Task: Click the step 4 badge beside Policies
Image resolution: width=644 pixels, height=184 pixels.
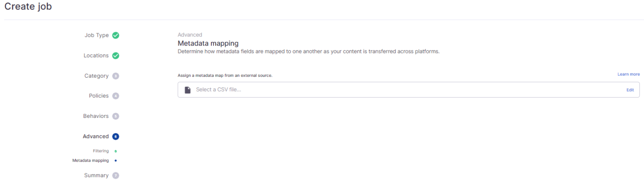Action: click(x=116, y=96)
